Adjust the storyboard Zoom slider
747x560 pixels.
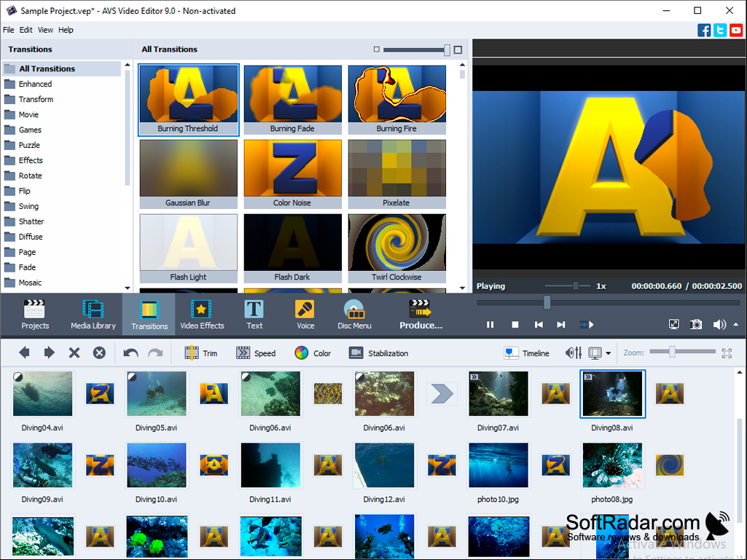click(x=672, y=352)
